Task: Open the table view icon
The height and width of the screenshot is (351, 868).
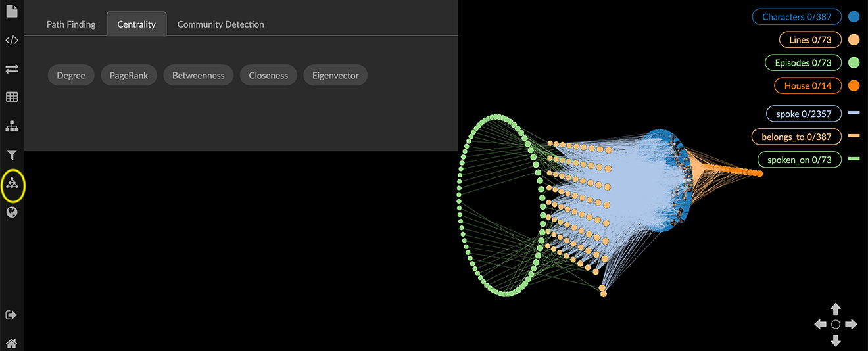Action: pos(11,97)
